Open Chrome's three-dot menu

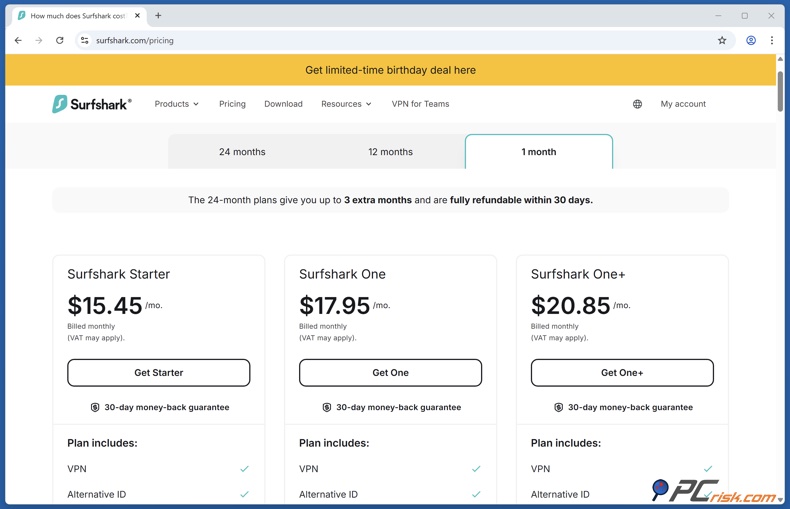[x=772, y=41]
